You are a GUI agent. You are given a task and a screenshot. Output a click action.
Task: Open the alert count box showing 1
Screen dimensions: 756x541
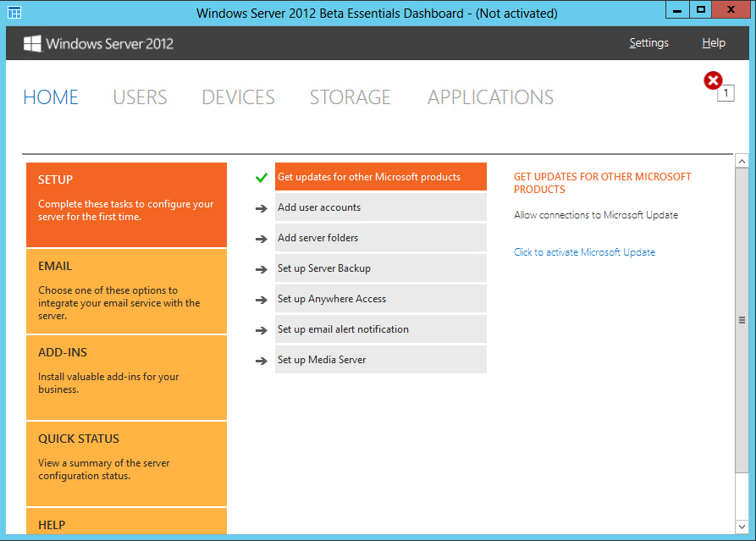coord(726,93)
